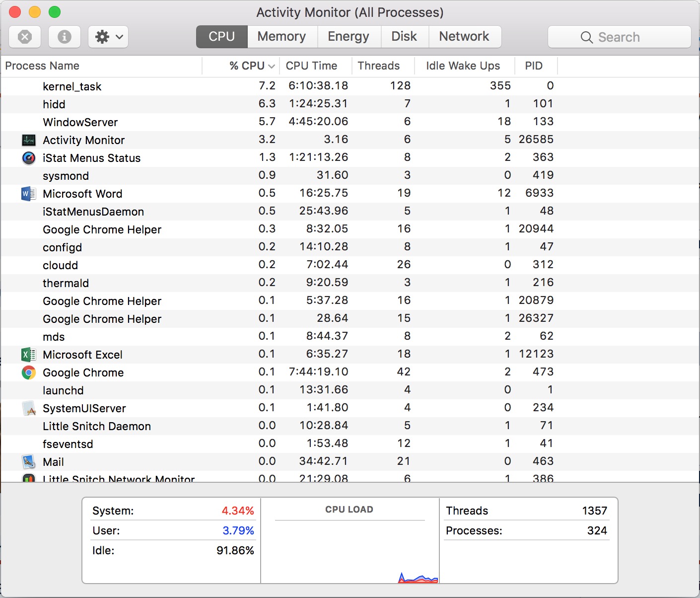Click the Microsoft Word icon in list
This screenshot has width=700, height=598.
pyautogui.click(x=29, y=194)
